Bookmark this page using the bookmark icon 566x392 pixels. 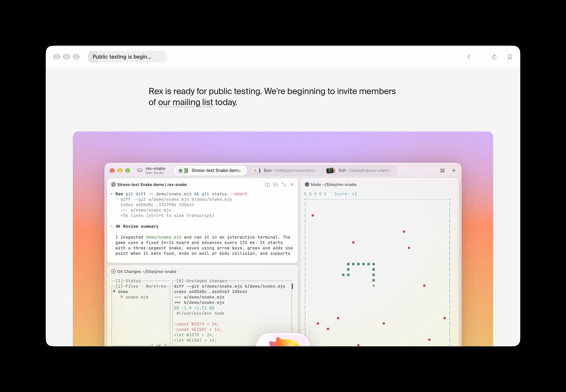click(x=510, y=57)
